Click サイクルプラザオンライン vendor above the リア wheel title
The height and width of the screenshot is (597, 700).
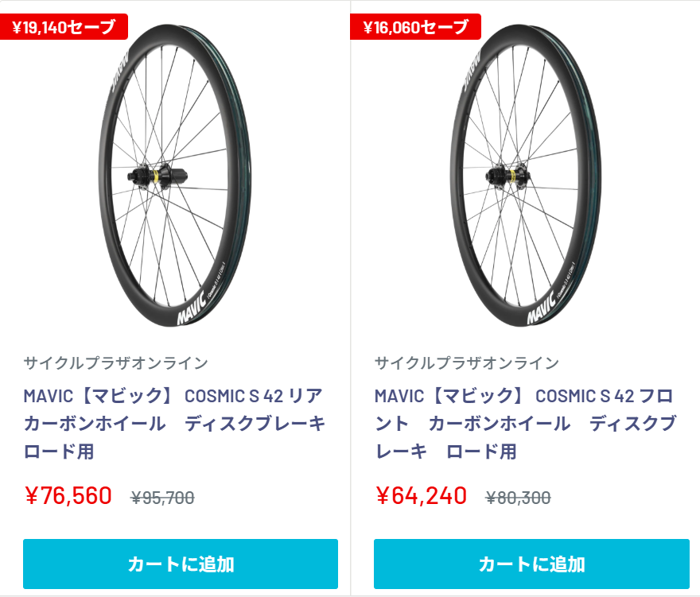115,363
